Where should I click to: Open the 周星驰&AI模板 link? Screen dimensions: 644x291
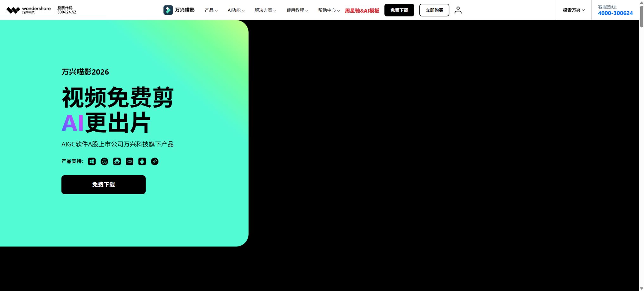[362, 10]
